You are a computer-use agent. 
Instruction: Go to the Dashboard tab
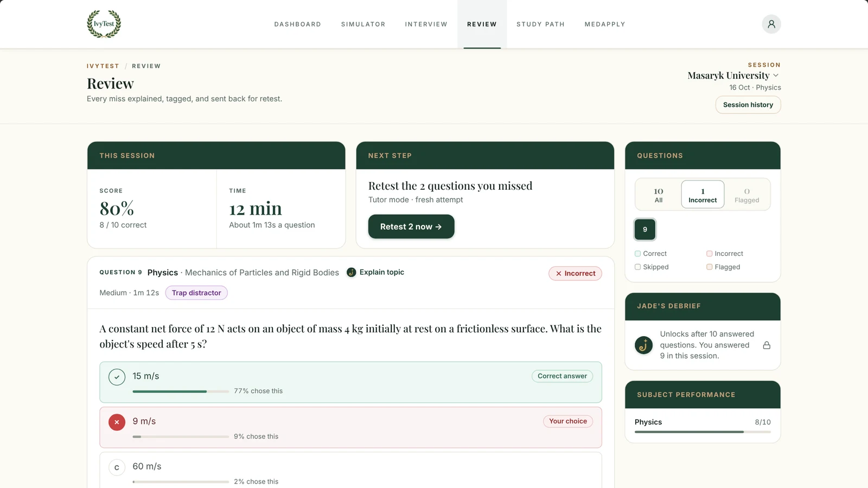pos(297,24)
